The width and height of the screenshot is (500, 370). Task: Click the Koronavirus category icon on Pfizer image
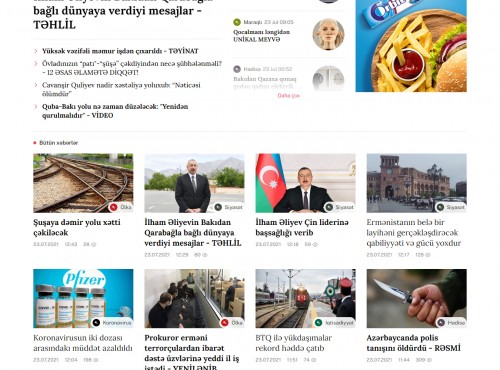(96, 323)
